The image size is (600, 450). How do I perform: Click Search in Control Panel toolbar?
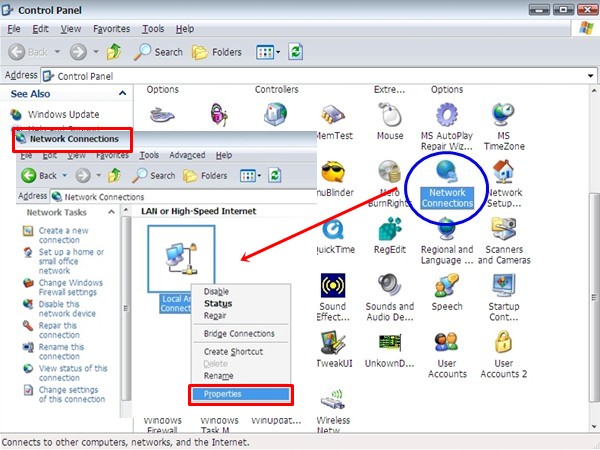click(158, 52)
